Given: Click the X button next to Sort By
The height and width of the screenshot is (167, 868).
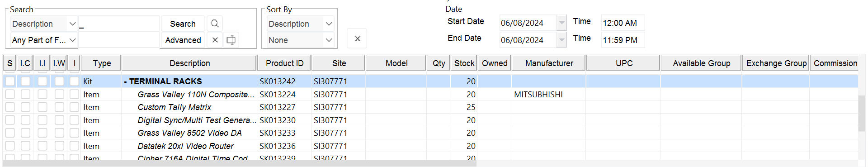Looking at the screenshot, I should (357, 38).
